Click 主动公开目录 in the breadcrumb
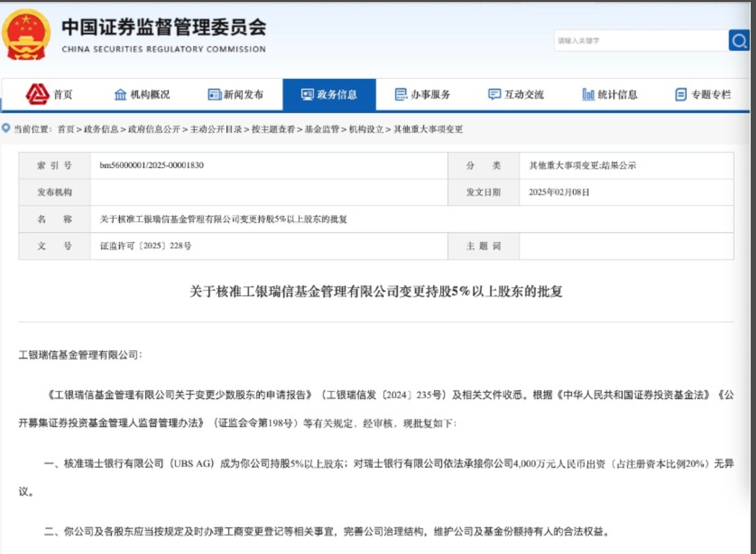Viewport: 756px width, 554px height. pyautogui.click(x=216, y=129)
